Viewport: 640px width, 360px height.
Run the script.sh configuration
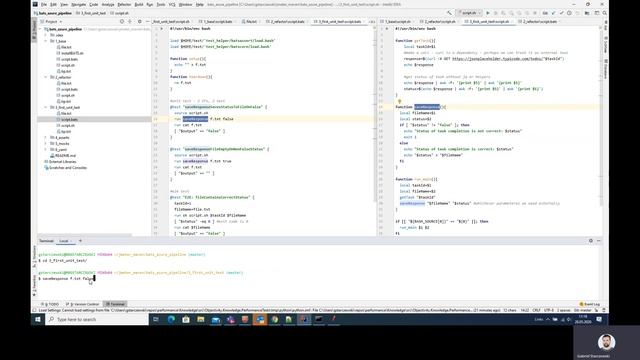coord(488,13)
